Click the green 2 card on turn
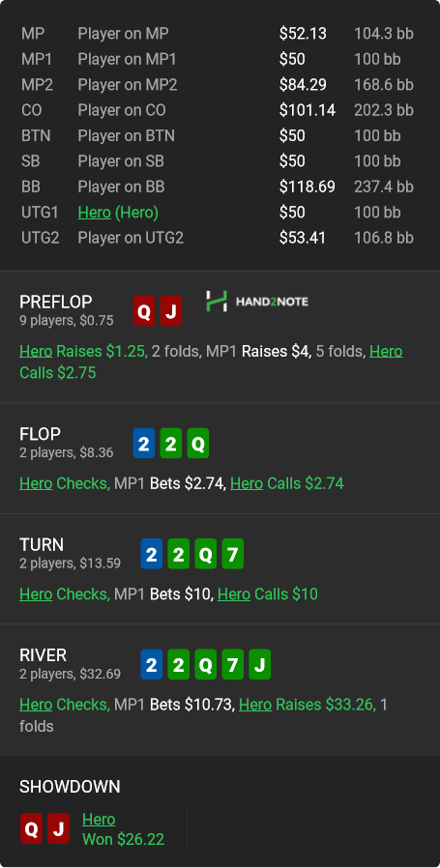Image resolution: width=440 pixels, height=868 pixels. (179, 554)
